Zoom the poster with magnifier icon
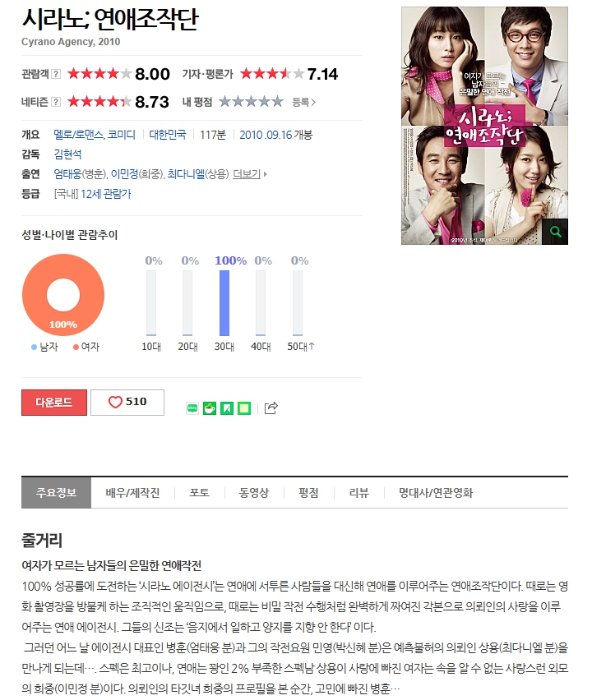592x700 pixels. (x=555, y=232)
